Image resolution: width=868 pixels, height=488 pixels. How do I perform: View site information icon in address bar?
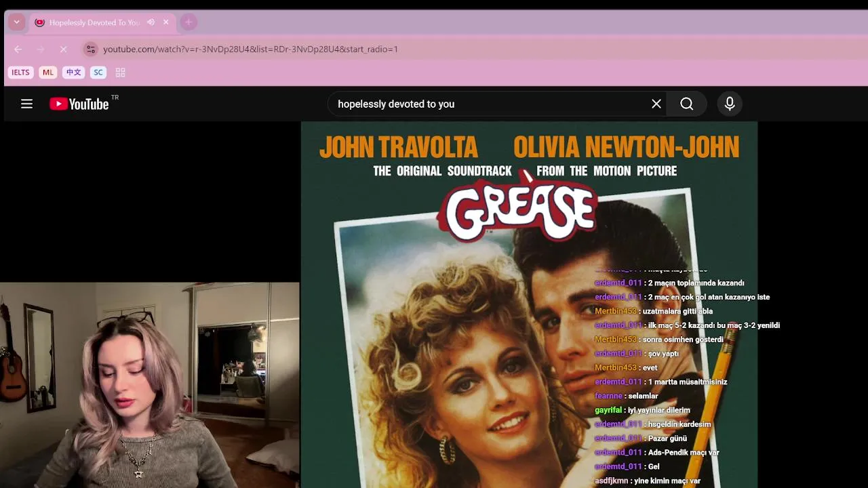pyautogui.click(x=91, y=49)
